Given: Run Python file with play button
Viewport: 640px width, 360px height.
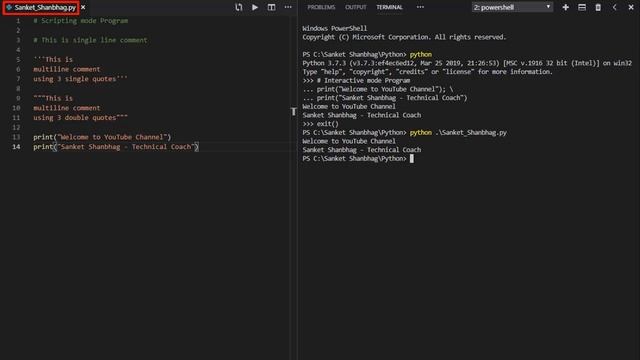Looking at the screenshot, I should (x=255, y=7).
